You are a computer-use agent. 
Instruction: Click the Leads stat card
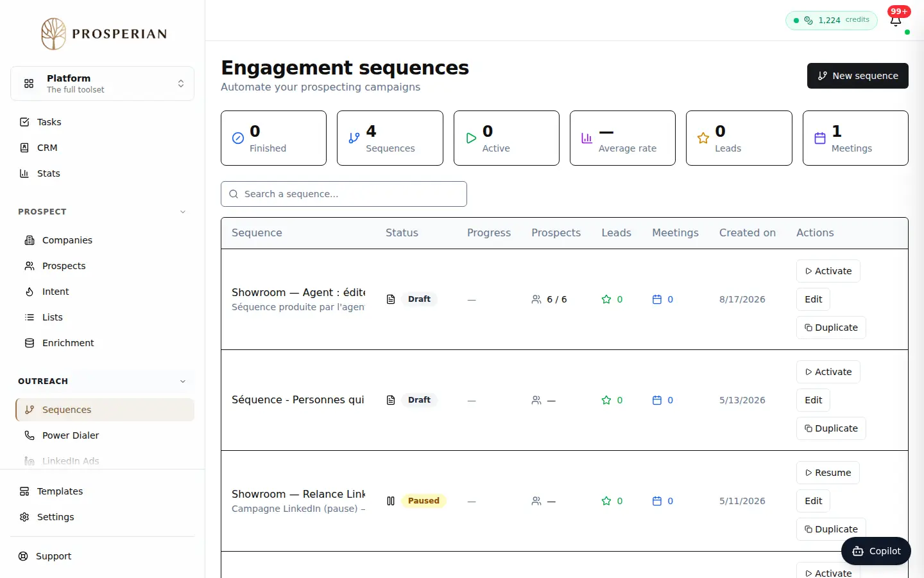739,138
